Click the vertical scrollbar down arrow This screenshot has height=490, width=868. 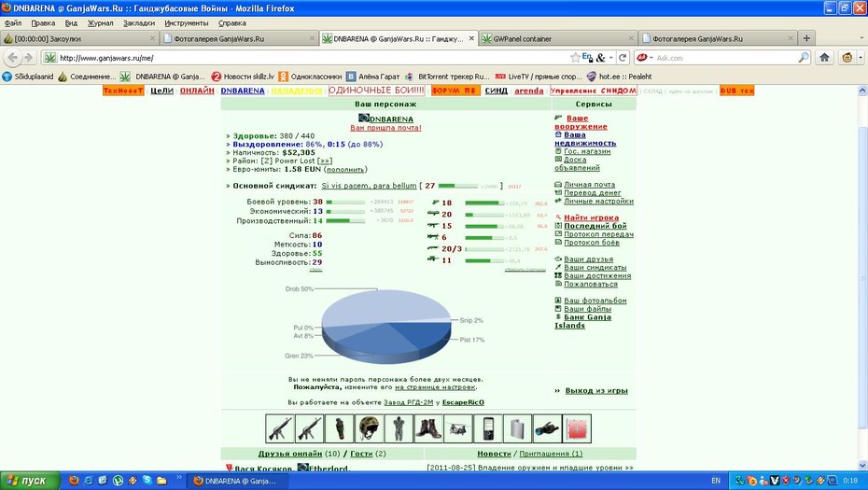[862, 466]
